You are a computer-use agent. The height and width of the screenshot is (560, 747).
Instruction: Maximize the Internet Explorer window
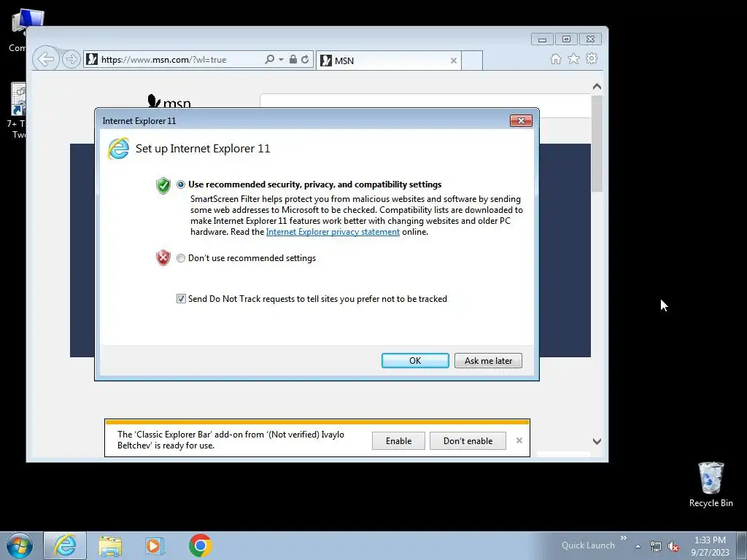566,39
